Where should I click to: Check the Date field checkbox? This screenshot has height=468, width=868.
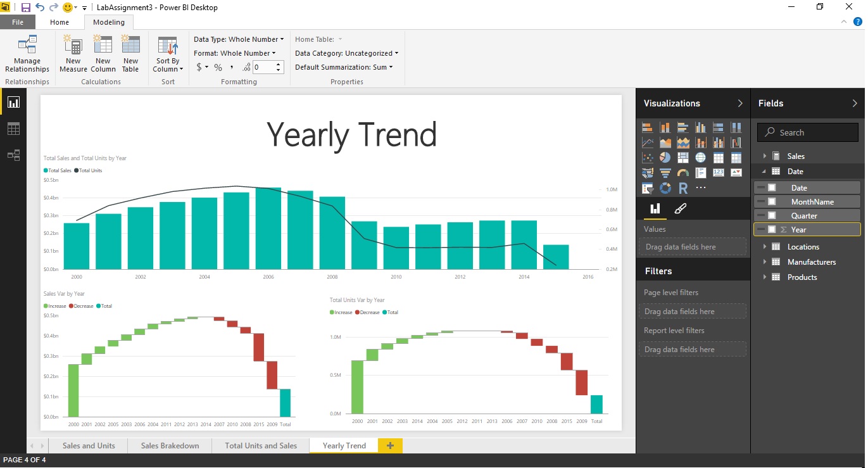[x=772, y=187]
